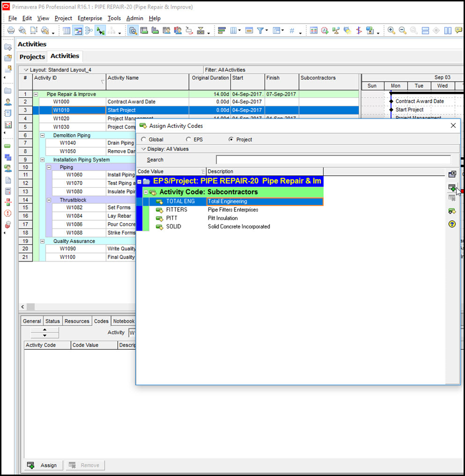This screenshot has height=476, width=465.
Task: Open Print Preview from the toolbar
Action: (22, 30)
